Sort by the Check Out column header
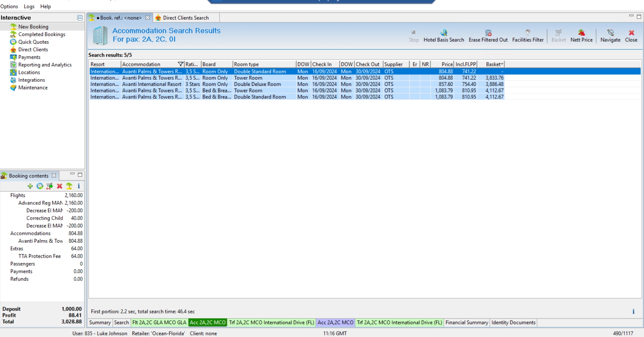This screenshot has height=337, width=644. coord(369,64)
